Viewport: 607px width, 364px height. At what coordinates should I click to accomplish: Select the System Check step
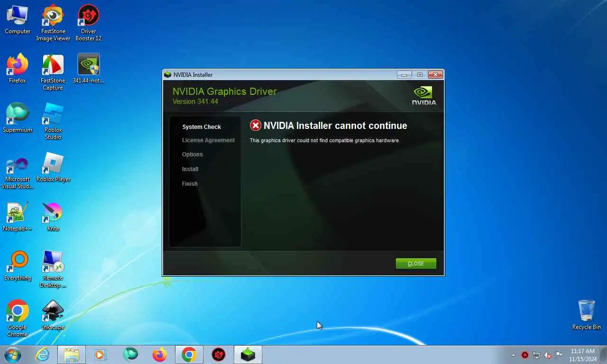pos(202,127)
